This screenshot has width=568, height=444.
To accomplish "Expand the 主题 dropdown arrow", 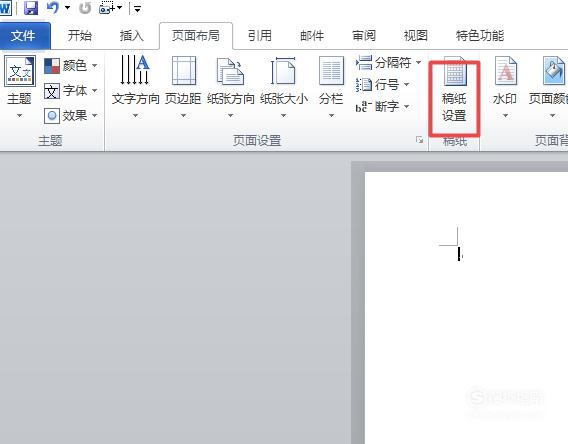I will pyautogui.click(x=20, y=116).
